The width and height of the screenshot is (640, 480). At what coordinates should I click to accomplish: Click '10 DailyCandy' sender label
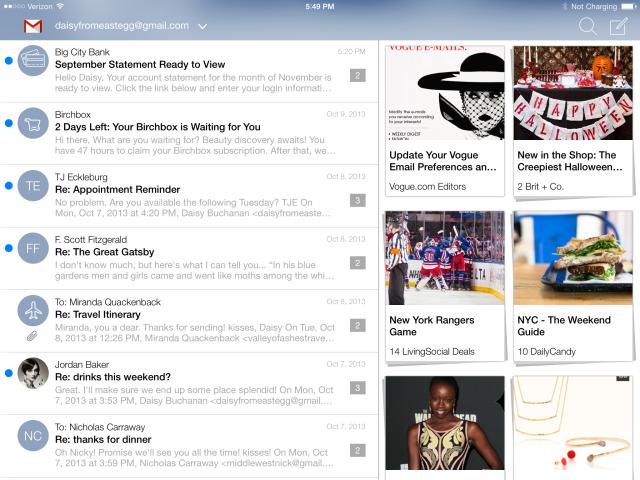[x=547, y=351]
